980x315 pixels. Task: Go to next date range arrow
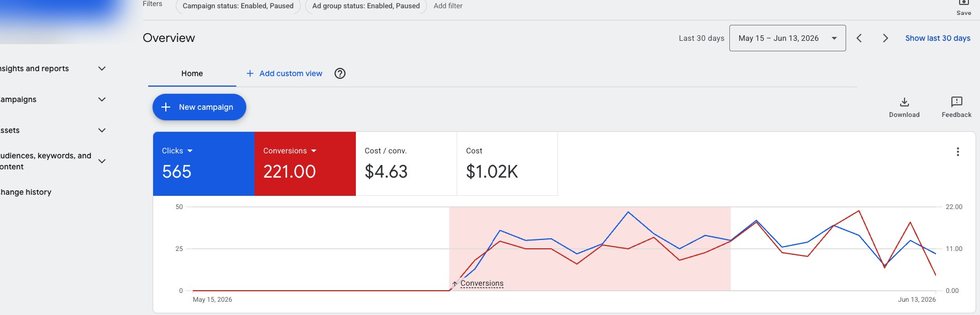[x=885, y=38]
